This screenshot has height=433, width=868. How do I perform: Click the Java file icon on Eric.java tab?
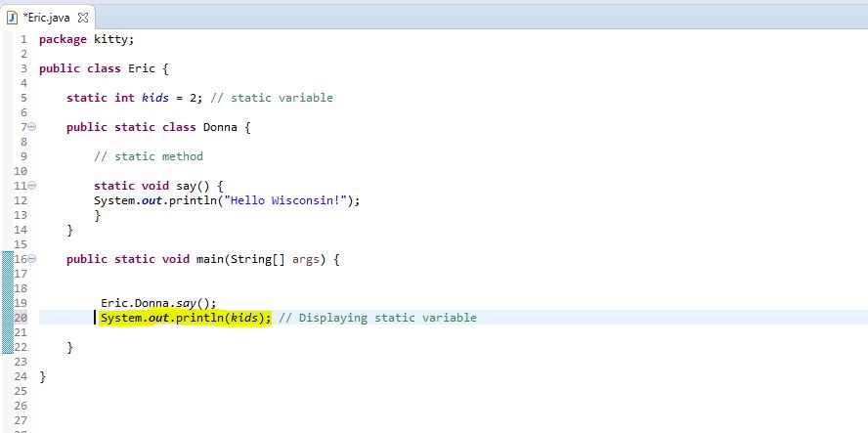tap(12, 18)
